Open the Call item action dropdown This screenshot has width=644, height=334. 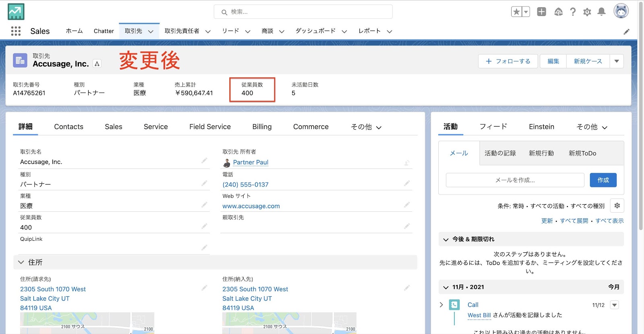click(614, 305)
